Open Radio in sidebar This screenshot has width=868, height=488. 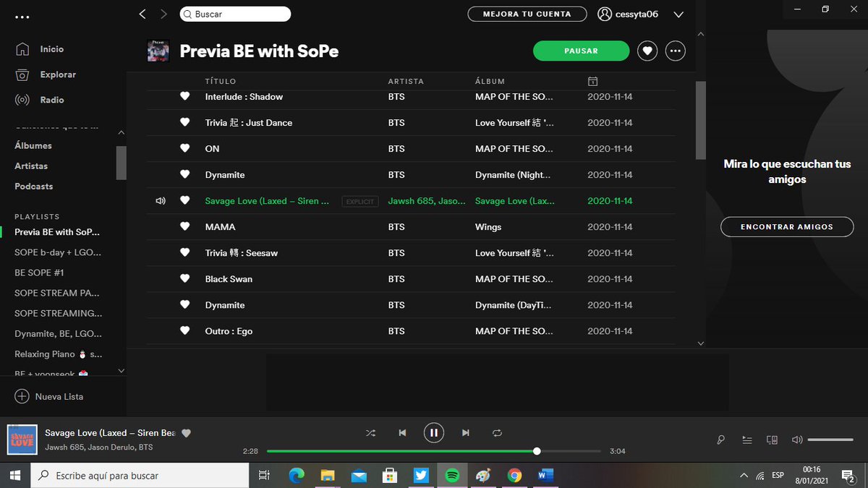41,100
